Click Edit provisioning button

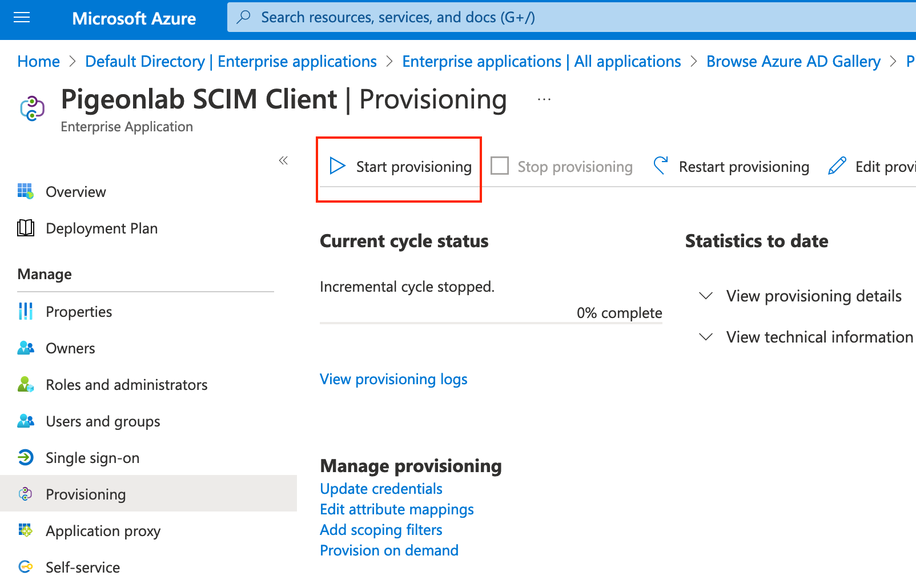[871, 167]
